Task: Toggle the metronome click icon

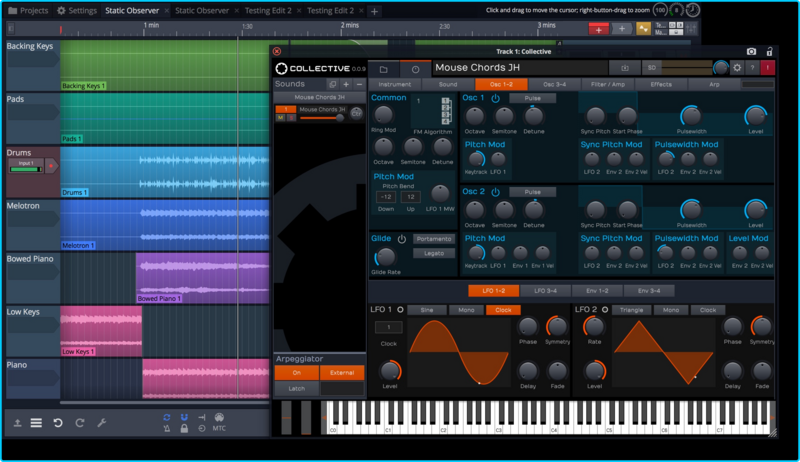Action: pyautogui.click(x=166, y=429)
